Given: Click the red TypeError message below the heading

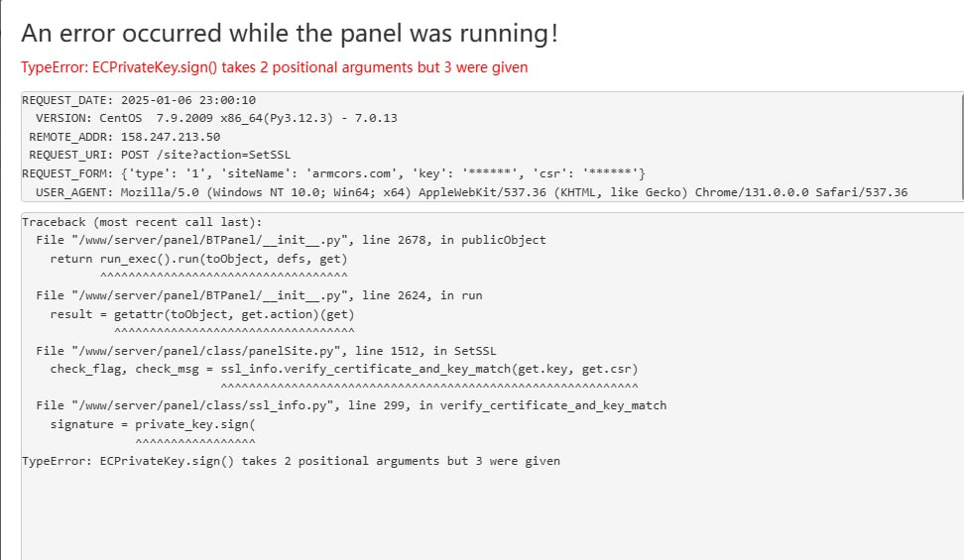Looking at the screenshot, I should pyautogui.click(x=274, y=67).
